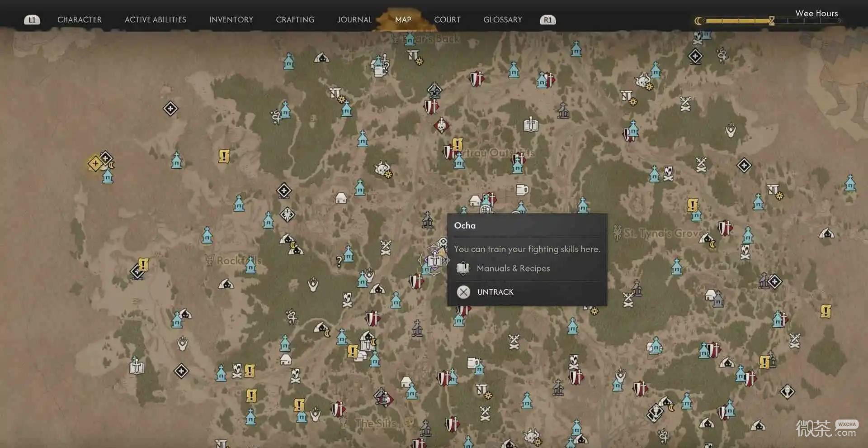The height and width of the screenshot is (448, 868).
Task: Select the red skull marker north of Outskirts label
Action: [x=441, y=125]
